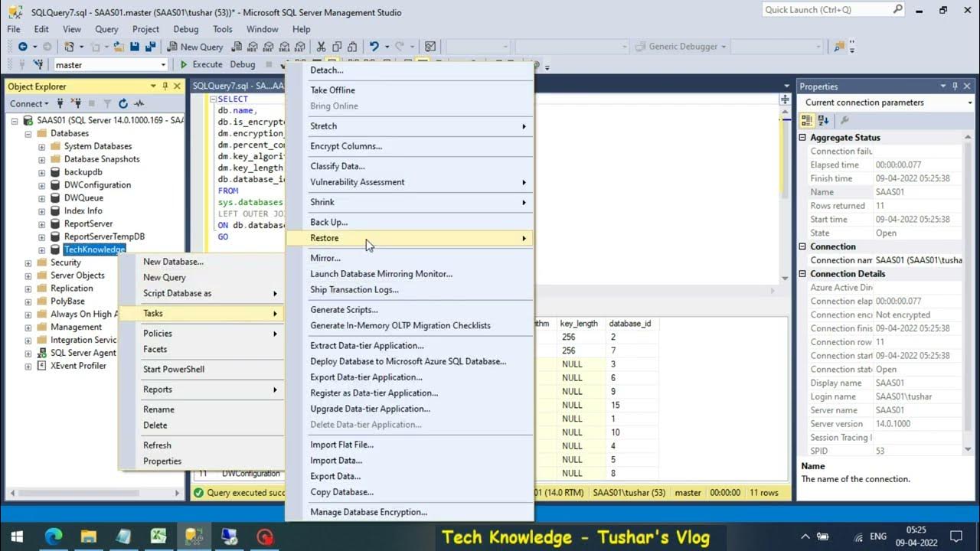Click the Debug button in SQL toolbar
980x551 pixels.
point(243,65)
